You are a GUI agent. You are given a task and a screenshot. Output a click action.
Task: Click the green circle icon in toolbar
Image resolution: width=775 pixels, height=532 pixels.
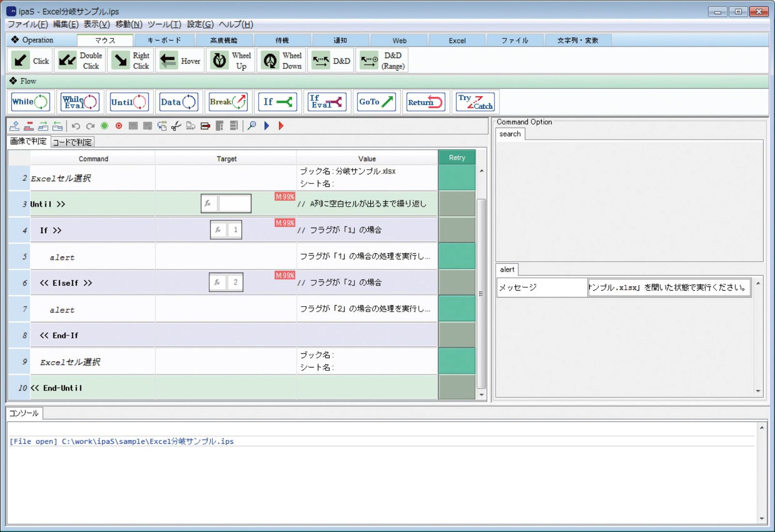(x=104, y=126)
